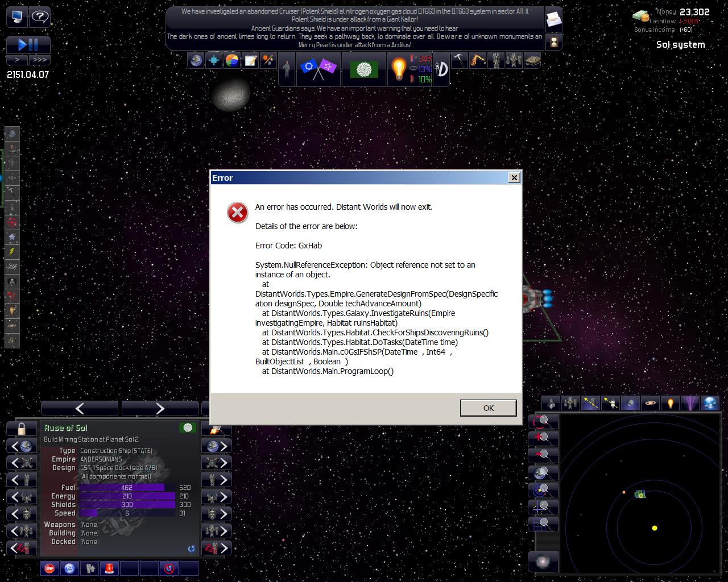Click the zoom-to-sector grid magnifier button
Image resolution: width=728 pixels, height=582 pixels.
coord(543,523)
